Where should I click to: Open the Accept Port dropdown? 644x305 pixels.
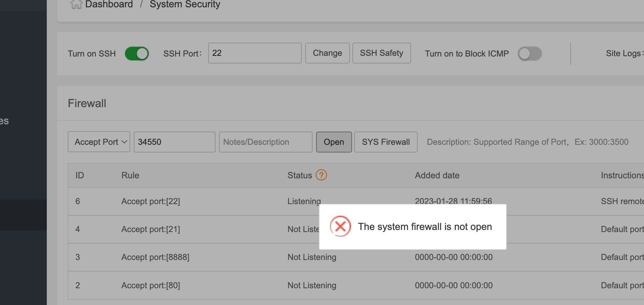point(99,142)
